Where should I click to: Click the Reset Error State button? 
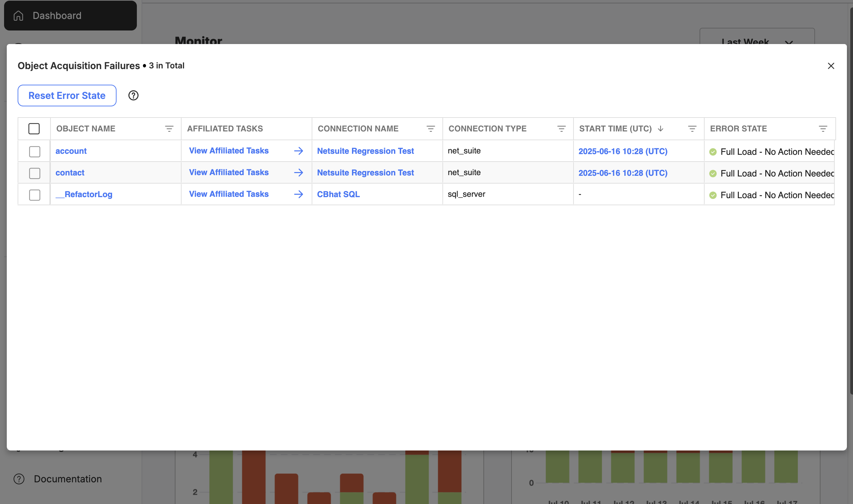tap(67, 96)
